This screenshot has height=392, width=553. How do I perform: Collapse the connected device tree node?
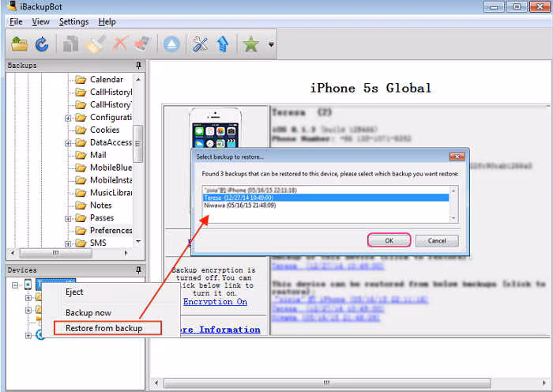point(15,285)
